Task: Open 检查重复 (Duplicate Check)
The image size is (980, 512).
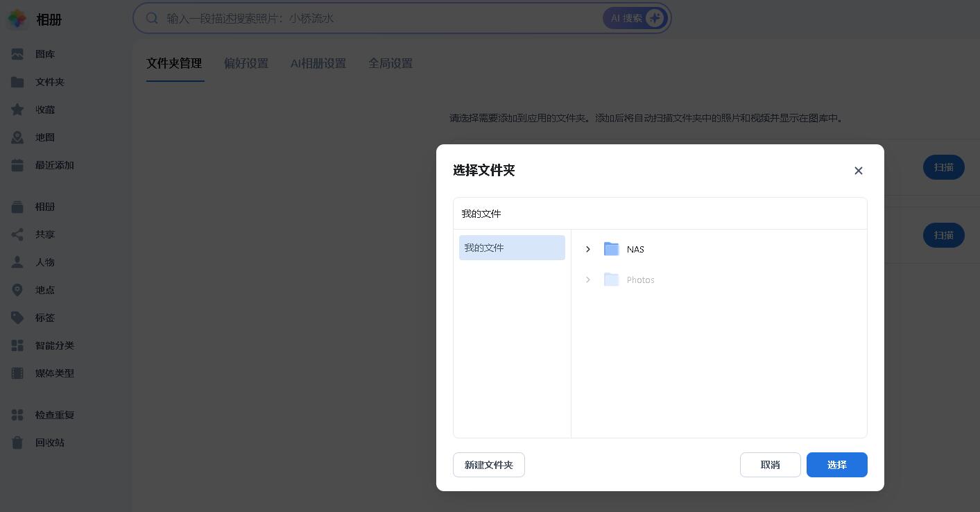Action: pos(55,415)
